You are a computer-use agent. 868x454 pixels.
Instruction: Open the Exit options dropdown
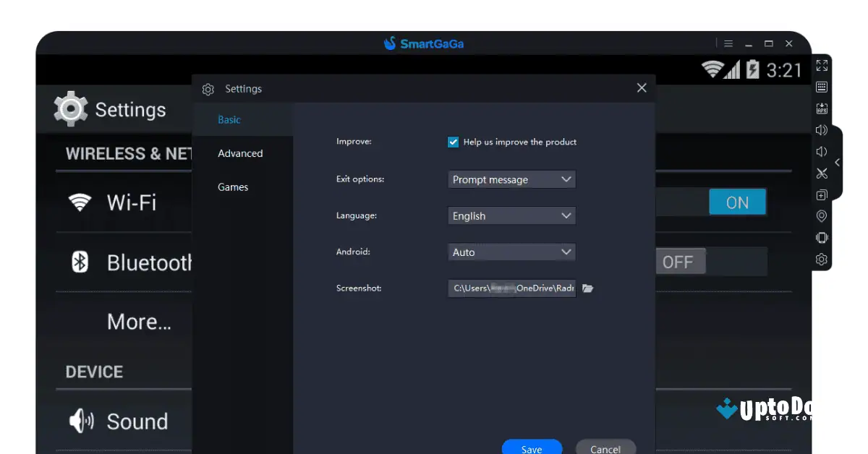(x=511, y=179)
